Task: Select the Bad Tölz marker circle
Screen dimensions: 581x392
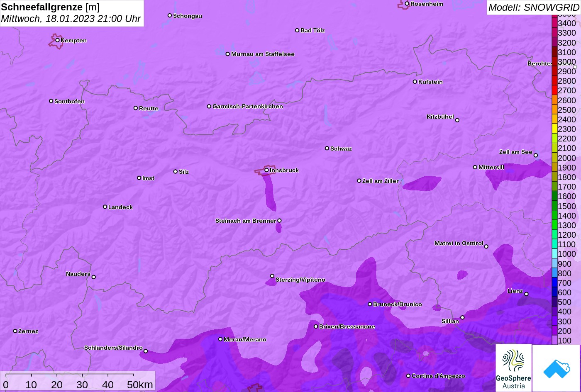Action: point(297,30)
